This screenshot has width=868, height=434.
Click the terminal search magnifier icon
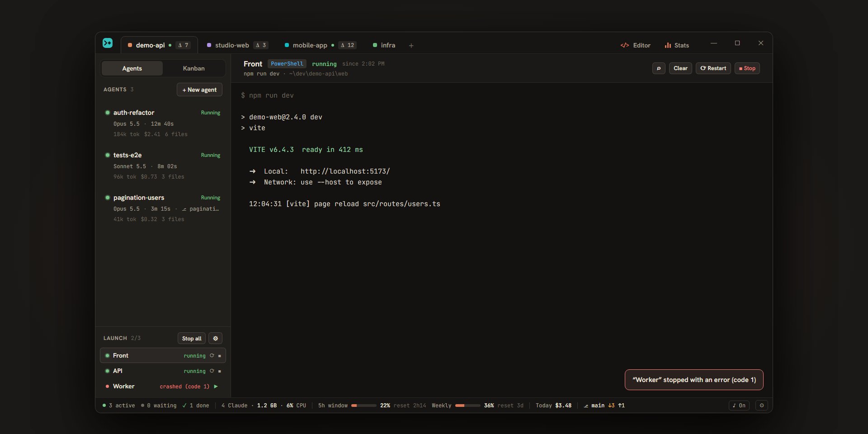click(659, 68)
